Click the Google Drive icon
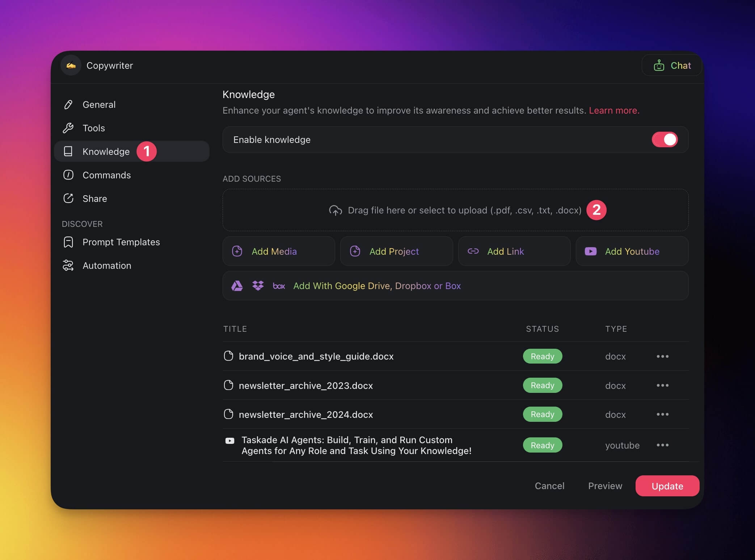The width and height of the screenshot is (755, 560). (237, 286)
